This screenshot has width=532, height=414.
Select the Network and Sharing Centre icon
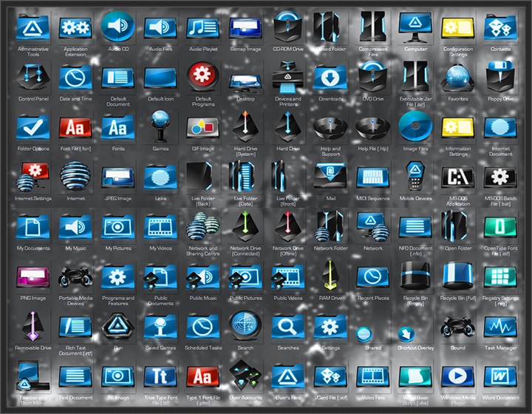coord(202,226)
